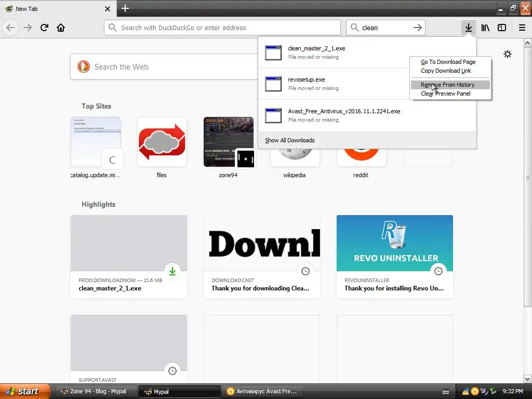Image resolution: width=532 pixels, height=399 pixels.
Task: Click the search arrow next to 'clean'
Action: pos(418,28)
